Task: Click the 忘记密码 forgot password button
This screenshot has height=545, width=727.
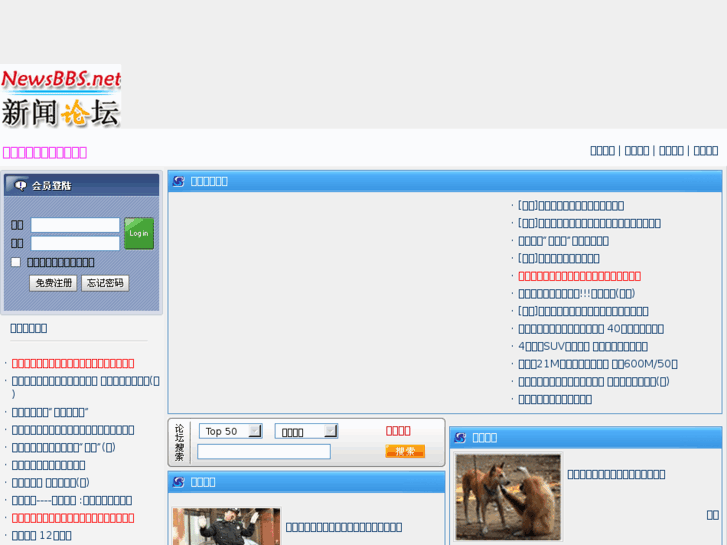Action: [x=105, y=283]
